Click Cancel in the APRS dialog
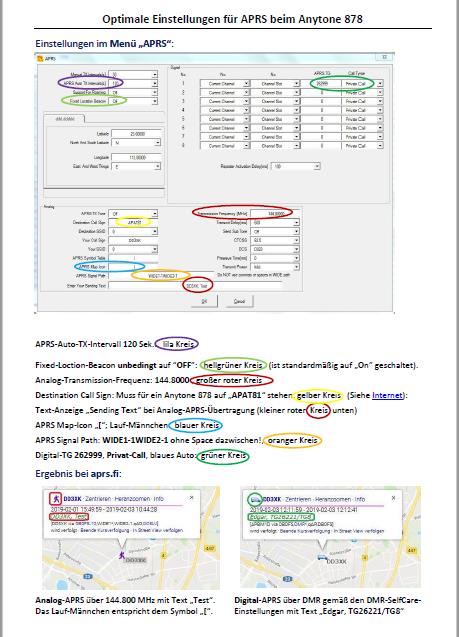The image size is (459, 637). pyautogui.click(x=239, y=301)
